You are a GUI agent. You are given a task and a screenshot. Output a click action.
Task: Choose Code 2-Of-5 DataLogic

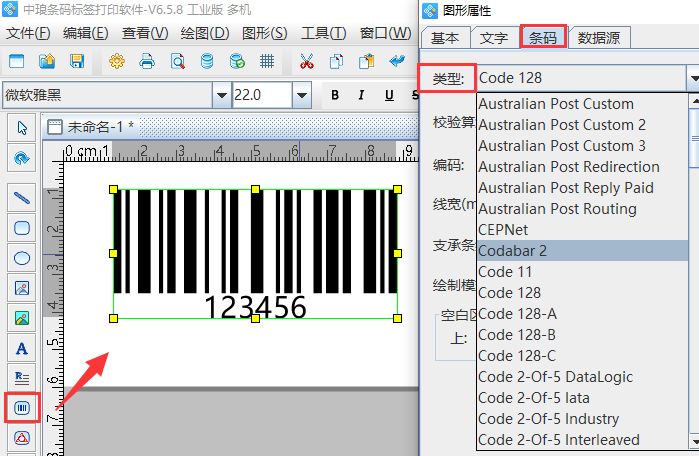click(582, 377)
